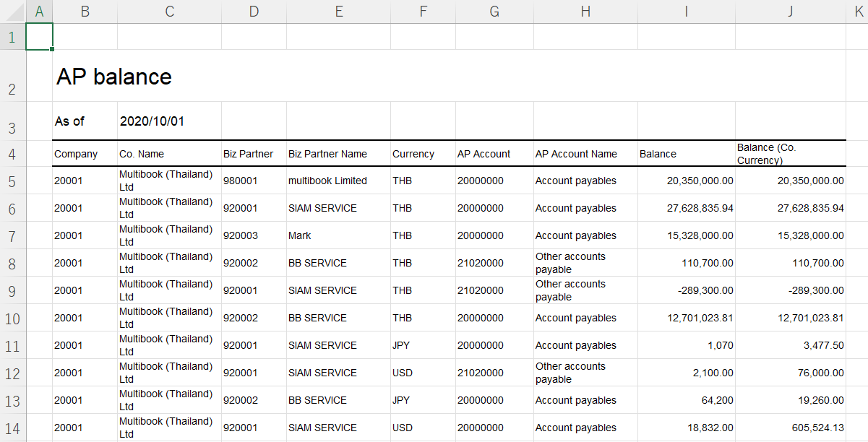The image size is (868, 442).
Task: Select balance 20,350,000.00 in column I
Action: (687, 181)
